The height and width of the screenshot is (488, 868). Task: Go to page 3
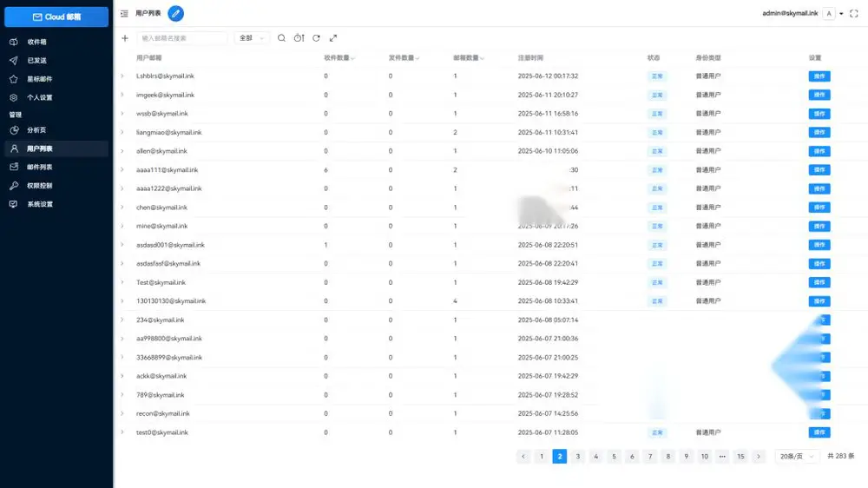pos(577,457)
